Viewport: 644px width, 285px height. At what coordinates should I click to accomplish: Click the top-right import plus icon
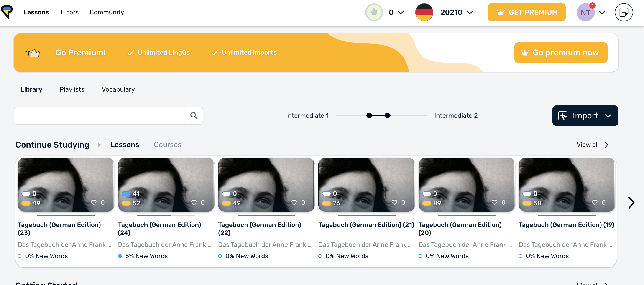coord(624,12)
